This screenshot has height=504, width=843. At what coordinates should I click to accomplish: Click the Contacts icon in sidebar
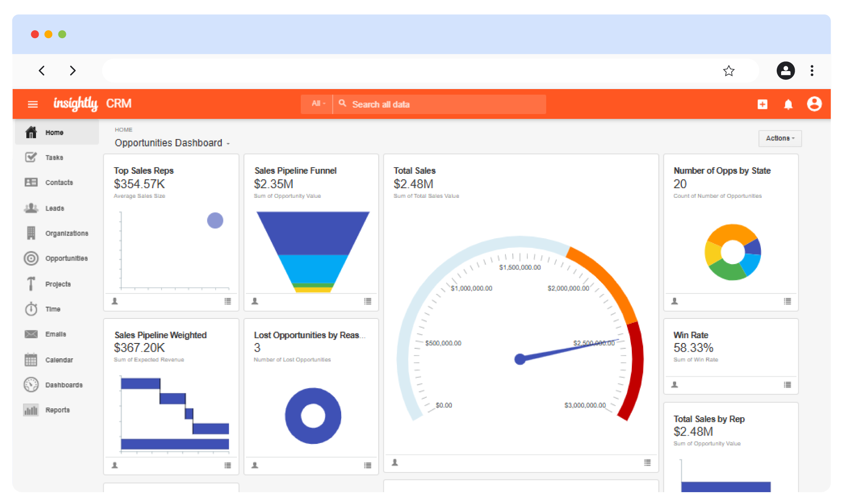pos(31,182)
